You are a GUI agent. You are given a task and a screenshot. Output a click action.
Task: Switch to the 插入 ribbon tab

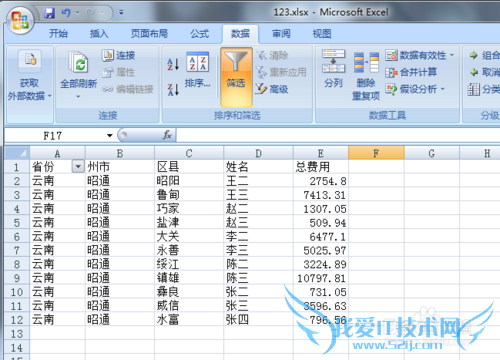point(99,34)
